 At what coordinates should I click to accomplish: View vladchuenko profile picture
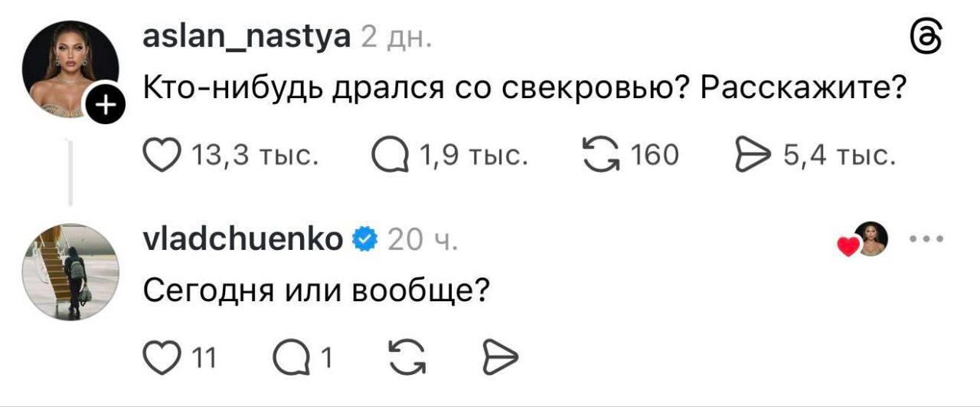click(70, 272)
